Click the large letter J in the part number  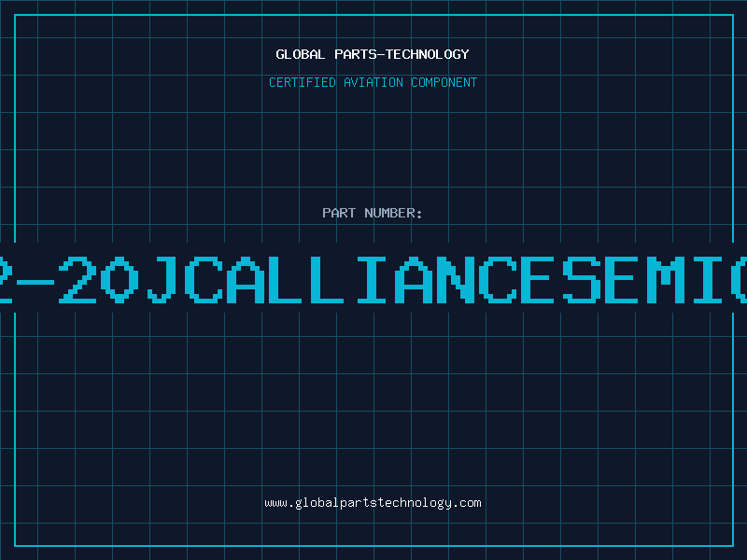coord(164,280)
